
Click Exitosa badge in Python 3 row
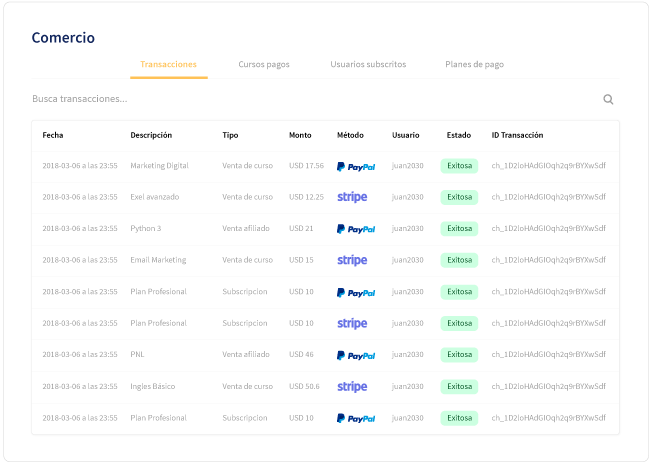click(459, 228)
